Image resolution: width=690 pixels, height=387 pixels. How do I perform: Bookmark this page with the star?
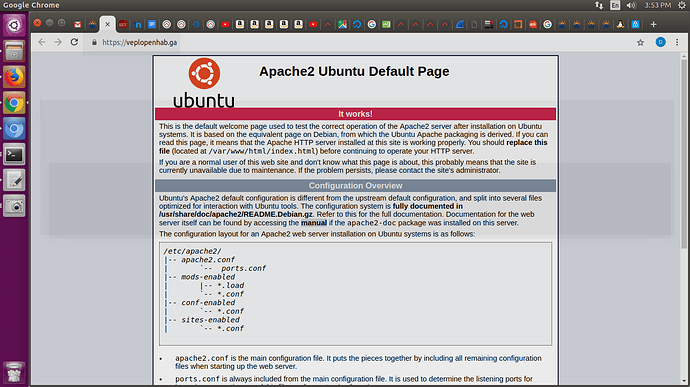(640, 42)
